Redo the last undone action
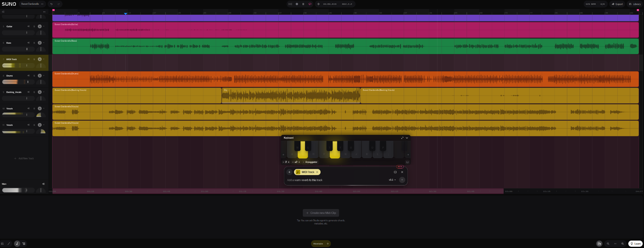Viewport: 644px width, 248px height. [x=58, y=4]
